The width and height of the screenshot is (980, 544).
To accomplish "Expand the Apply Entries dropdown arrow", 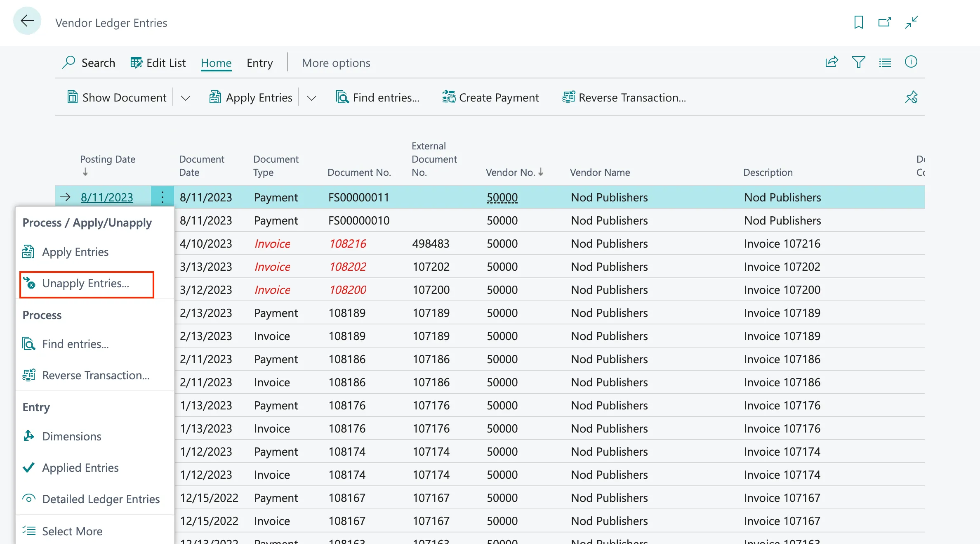I will click(311, 98).
